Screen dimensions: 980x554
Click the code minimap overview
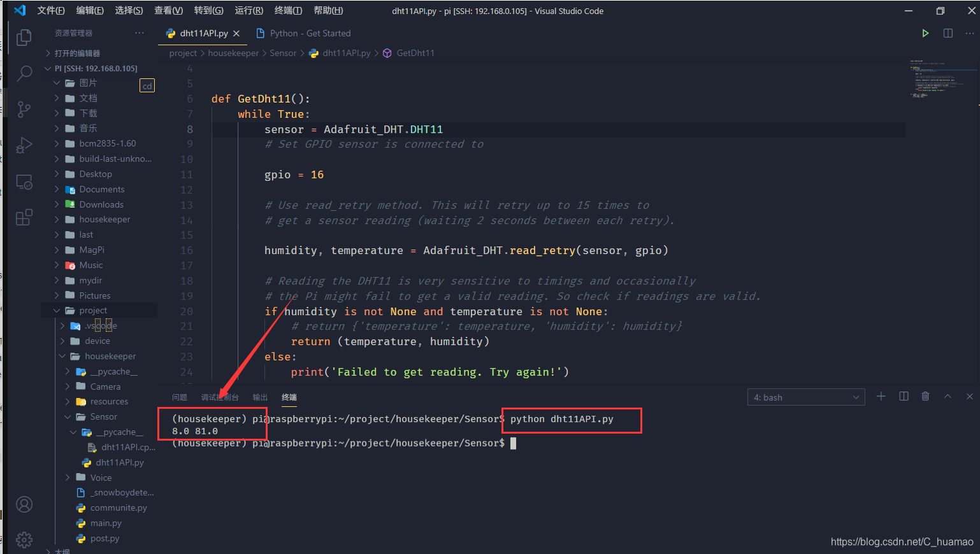click(x=944, y=79)
